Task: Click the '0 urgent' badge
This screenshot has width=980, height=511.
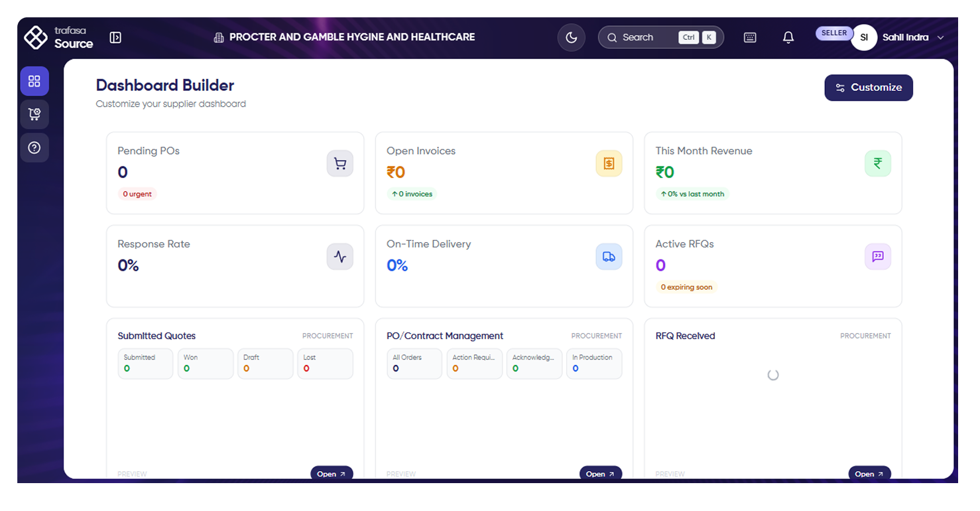Action: 137,194
